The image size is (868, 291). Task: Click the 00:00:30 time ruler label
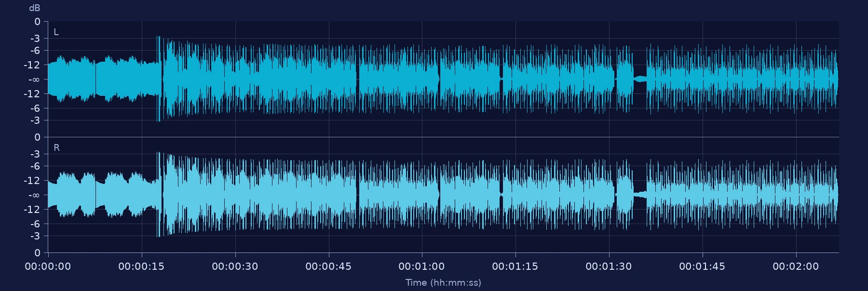[x=235, y=266]
